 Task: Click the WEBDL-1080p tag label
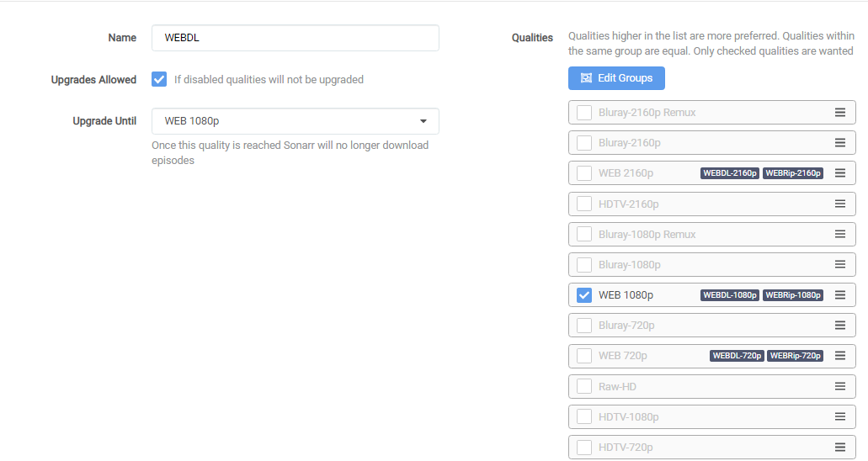(730, 295)
